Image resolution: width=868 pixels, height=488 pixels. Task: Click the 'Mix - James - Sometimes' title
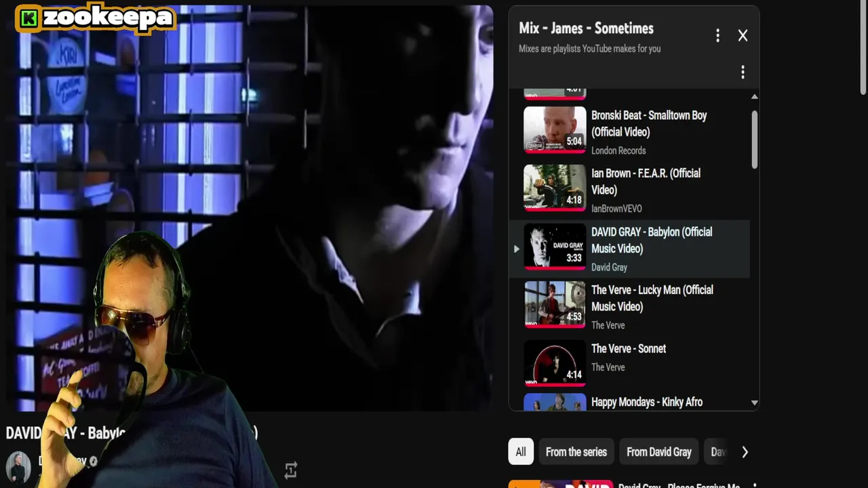point(586,28)
